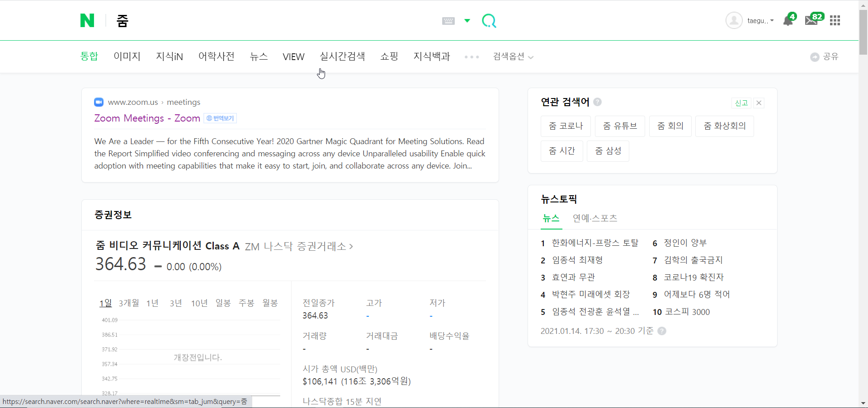Click the green Naver N logo
The image size is (868, 408).
pos(87,20)
